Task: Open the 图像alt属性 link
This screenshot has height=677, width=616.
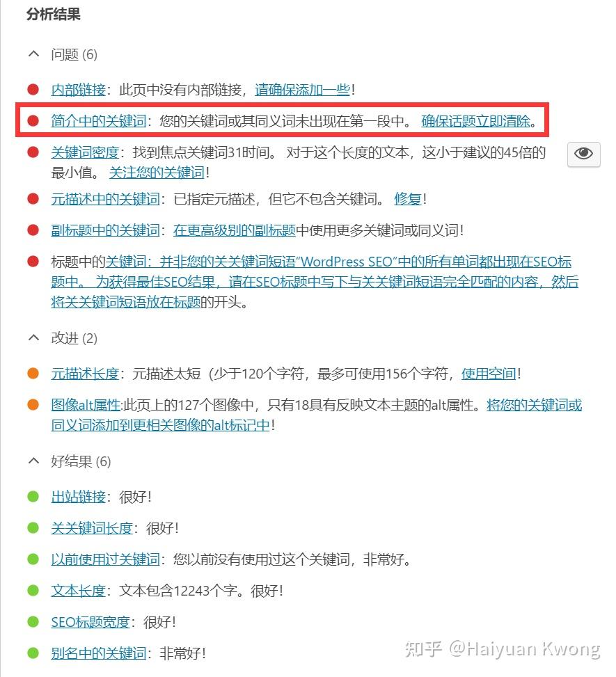Action: coord(86,405)
